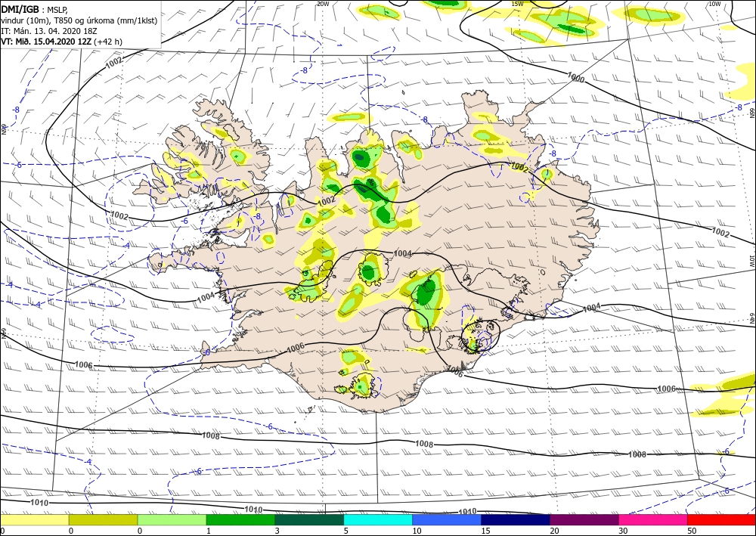Click legend value "50" under the scale
Screen dimensions: 756x536
coord(692,531)
